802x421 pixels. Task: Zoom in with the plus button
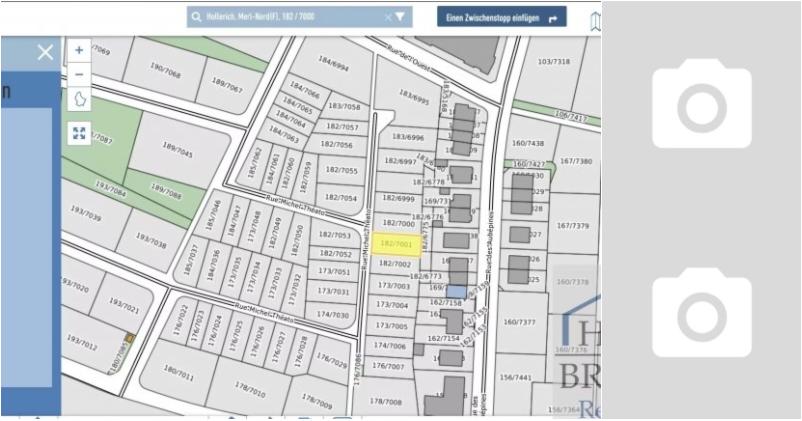pos(79,50)
